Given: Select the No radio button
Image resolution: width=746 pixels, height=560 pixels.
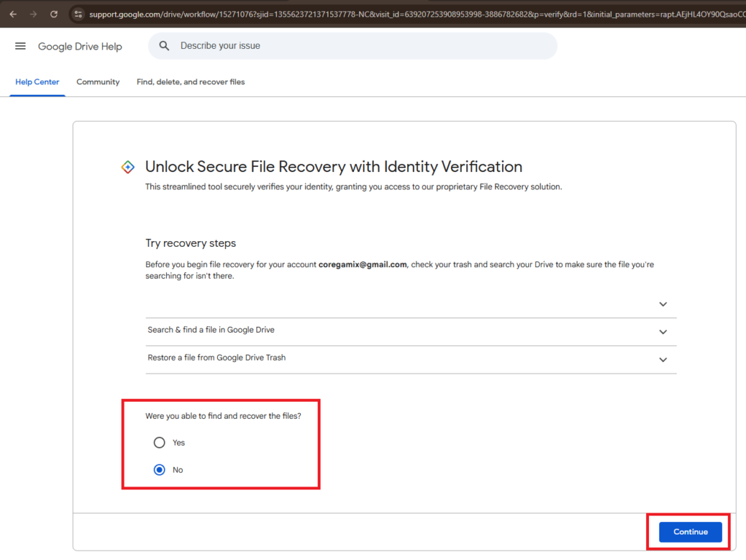Looking at the screenshot, I should (x=160, y=470).
